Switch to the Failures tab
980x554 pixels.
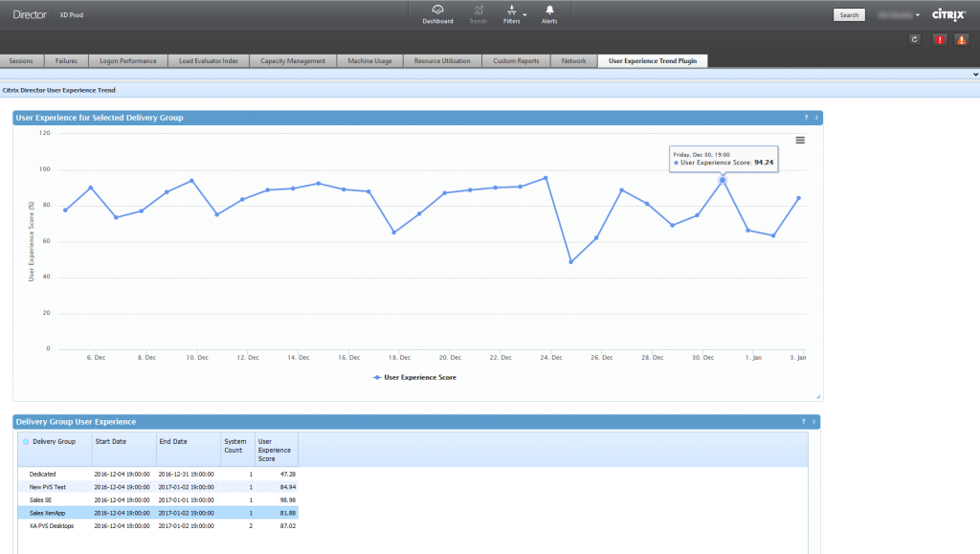pyautogui.click(x=66, y=60)
